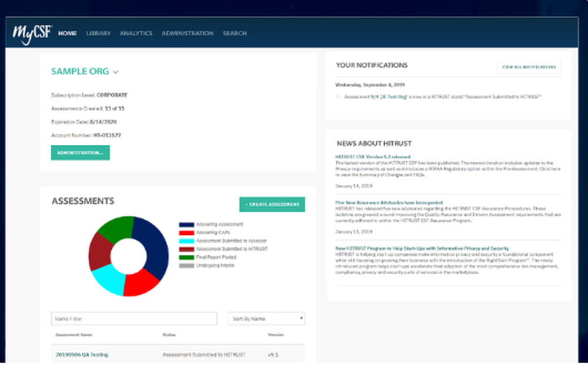Select the red Answering CAPs legend swatch
The height and width of the screenshot is (376, 588).
coord(186,232)
